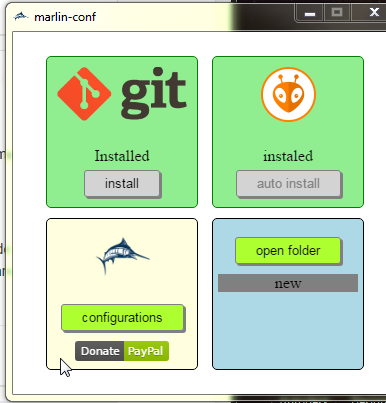Click the open folder button
386x403 pixels.
(288, 250)
